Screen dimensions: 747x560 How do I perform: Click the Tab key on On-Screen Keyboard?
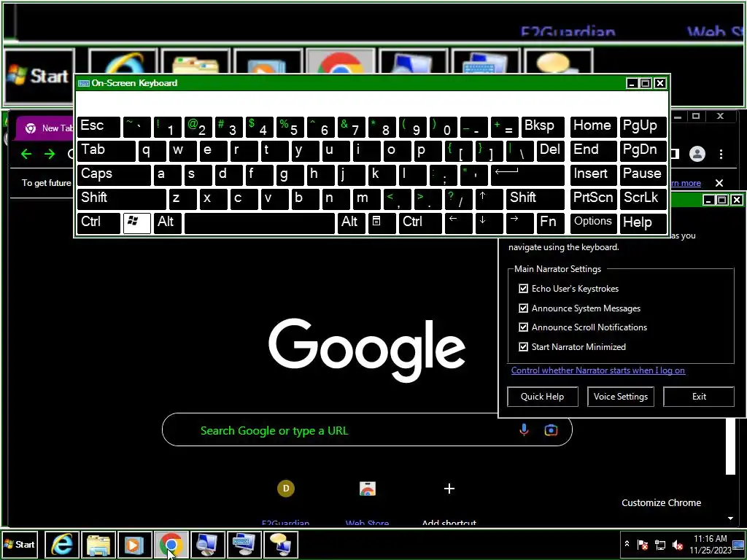point(107,151)
